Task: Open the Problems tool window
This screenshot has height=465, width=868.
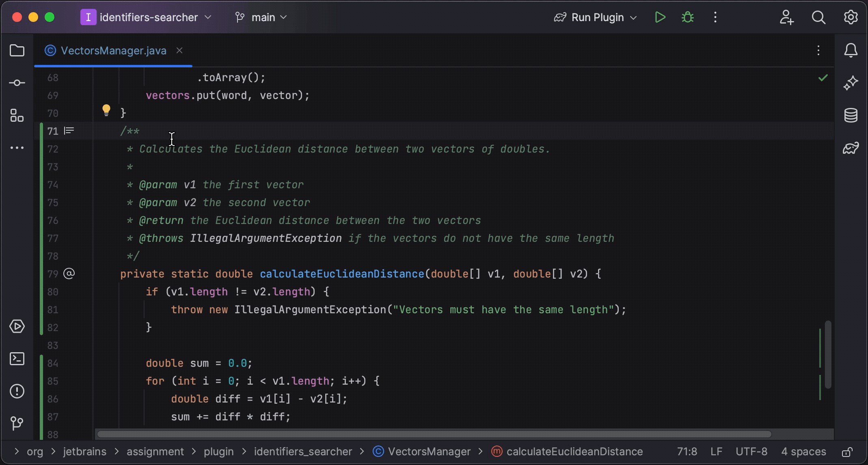Action: pos(17,391)
